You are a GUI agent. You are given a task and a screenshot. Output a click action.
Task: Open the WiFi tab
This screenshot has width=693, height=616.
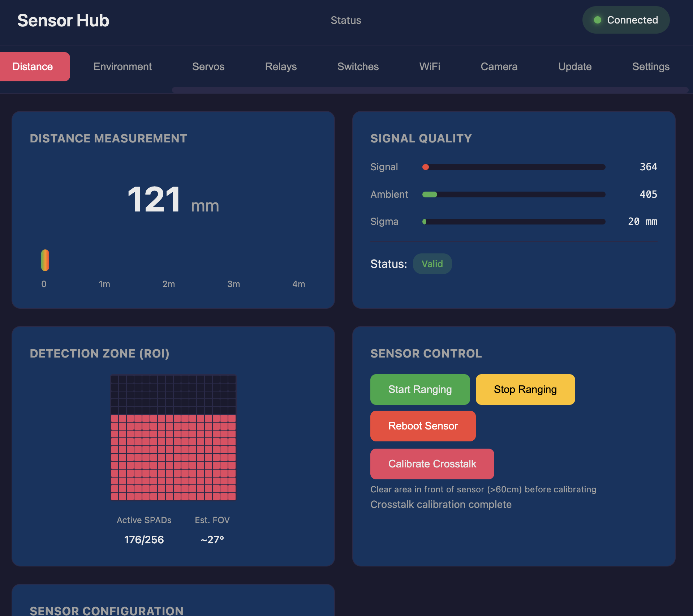tap(430, 67)
